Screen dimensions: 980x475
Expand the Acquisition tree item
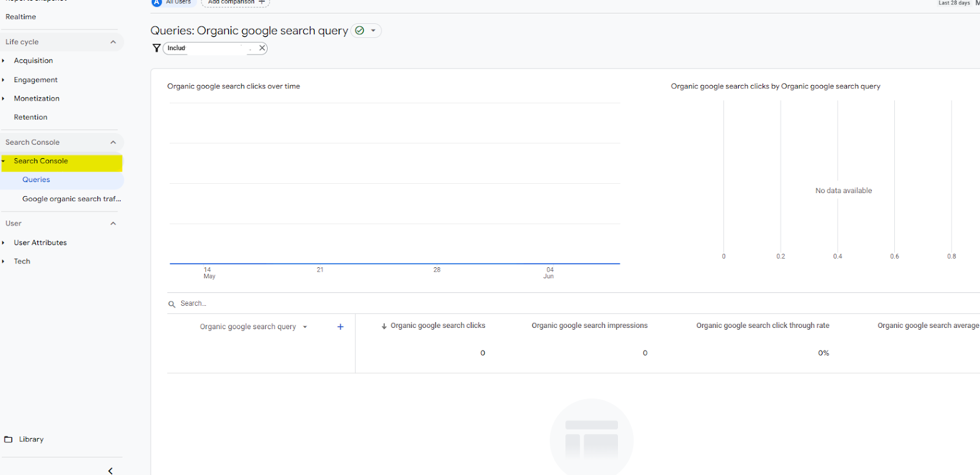4,61
